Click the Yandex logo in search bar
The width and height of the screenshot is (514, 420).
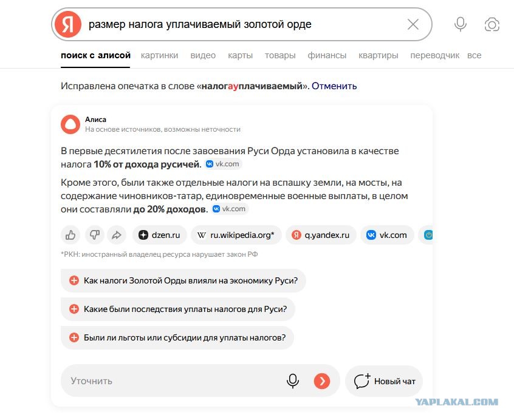[x=68, y=24]
